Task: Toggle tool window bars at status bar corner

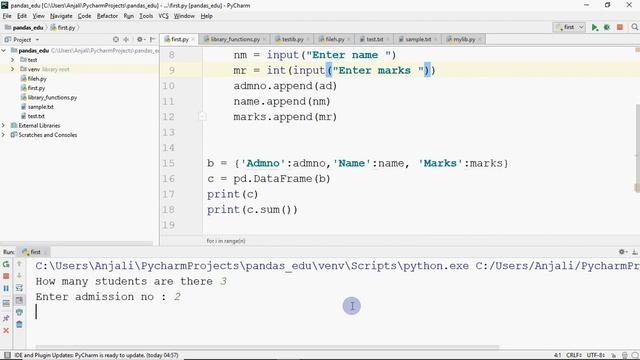Action: pos(7,355)
